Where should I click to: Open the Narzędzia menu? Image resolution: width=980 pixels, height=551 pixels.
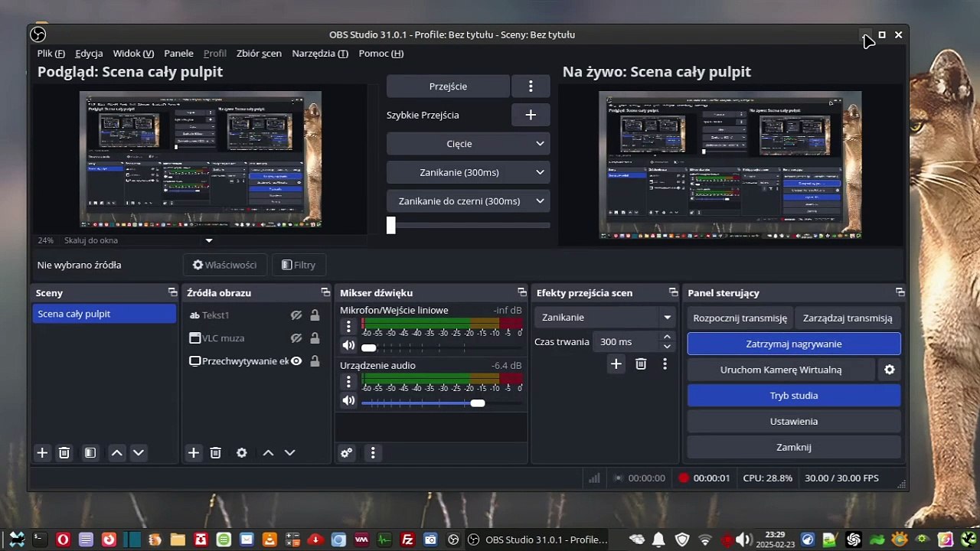coord(320,54)
